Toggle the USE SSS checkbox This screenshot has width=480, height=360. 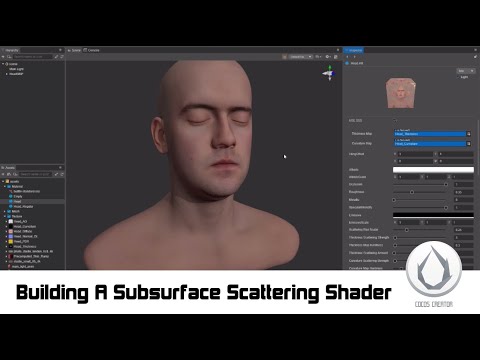[395, 120]
